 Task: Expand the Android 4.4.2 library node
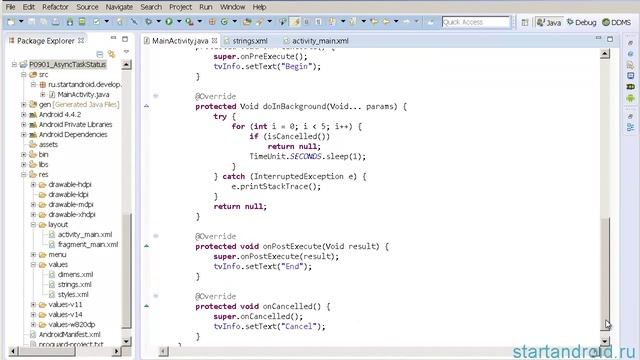[x=24, y=115]
